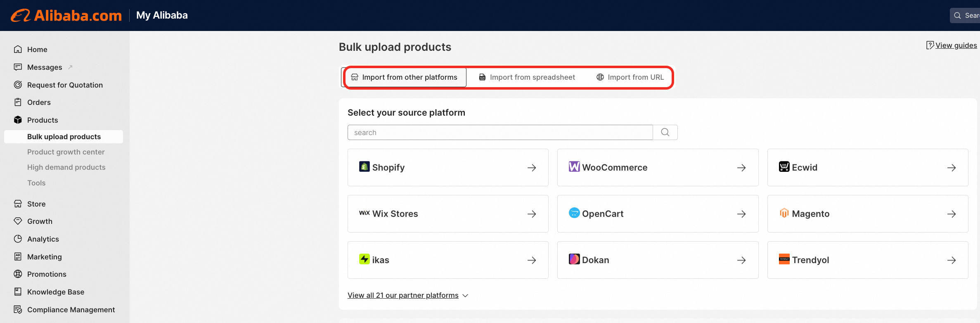The image size is (980, 323).
Task: Click the Growth diamond icon
Action: tap(18, 221)
